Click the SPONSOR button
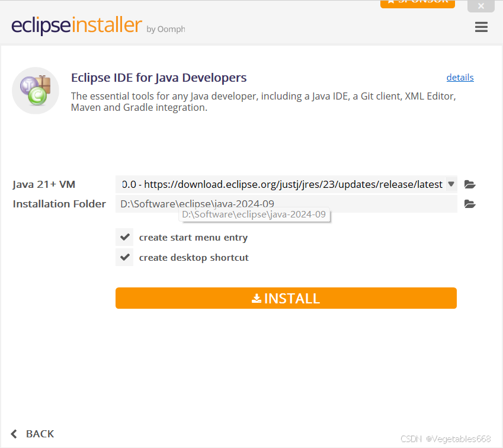 coord(418,2)
